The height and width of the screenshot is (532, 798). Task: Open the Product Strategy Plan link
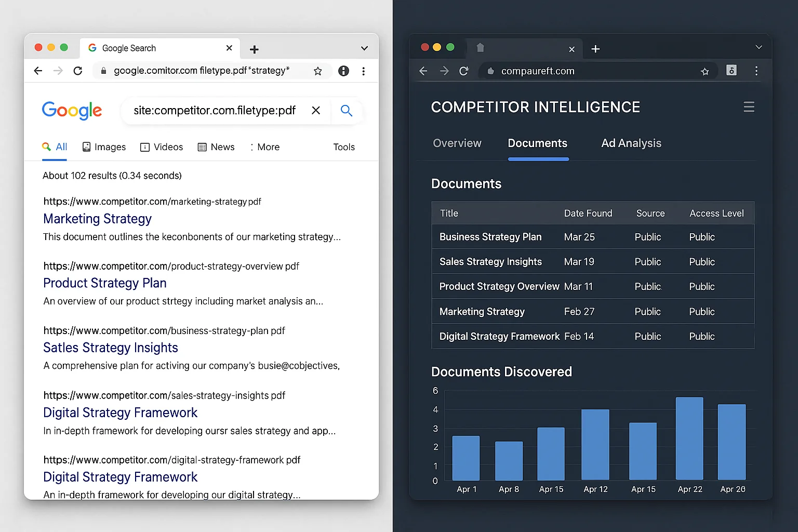click(x=104, y=283)
